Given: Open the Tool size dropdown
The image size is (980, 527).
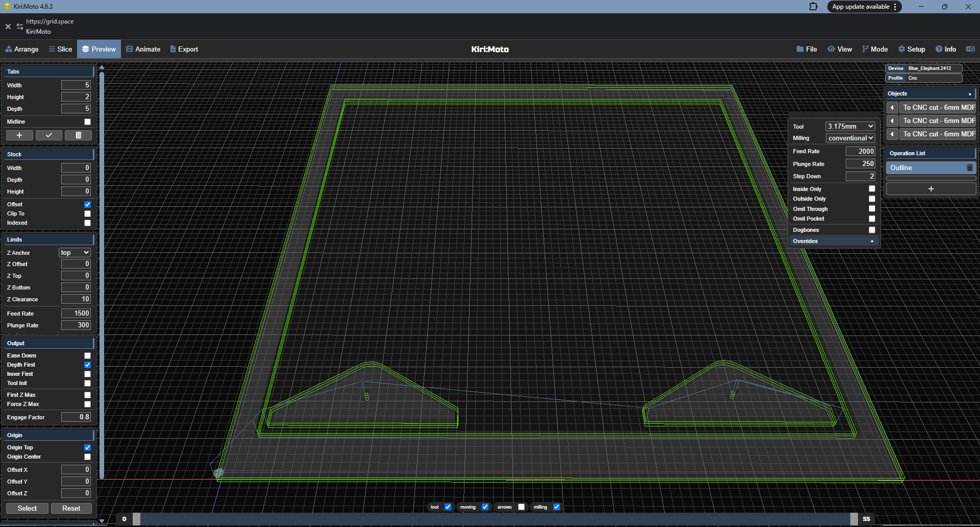Looking at the screenshot, I should tap(850, 126).
